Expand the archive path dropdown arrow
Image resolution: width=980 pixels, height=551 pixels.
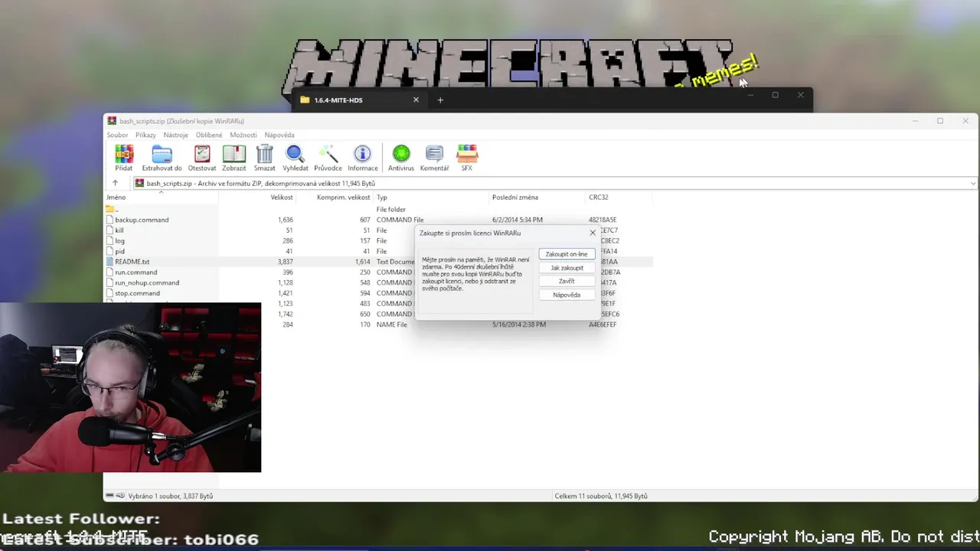pos(972,184)
